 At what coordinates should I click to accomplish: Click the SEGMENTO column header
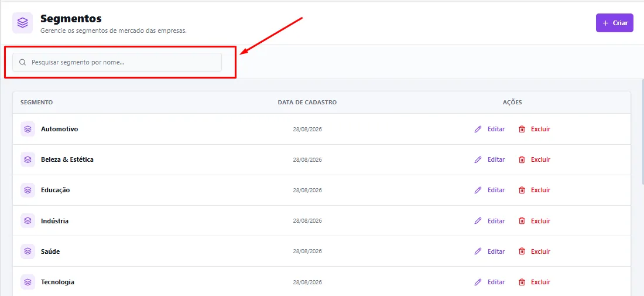tap(36, 103)
